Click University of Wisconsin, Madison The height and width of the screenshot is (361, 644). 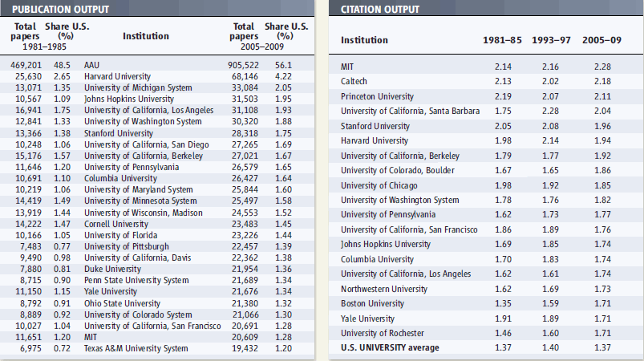coord(144,213)
